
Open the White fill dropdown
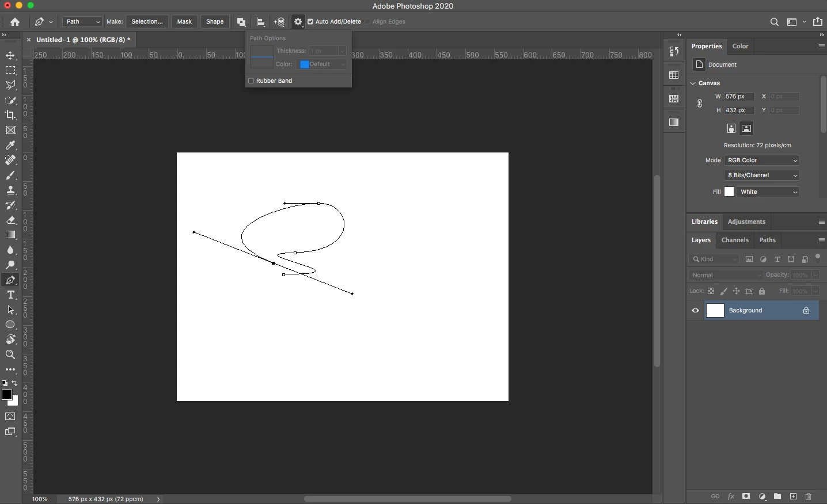tap(768, 192)
